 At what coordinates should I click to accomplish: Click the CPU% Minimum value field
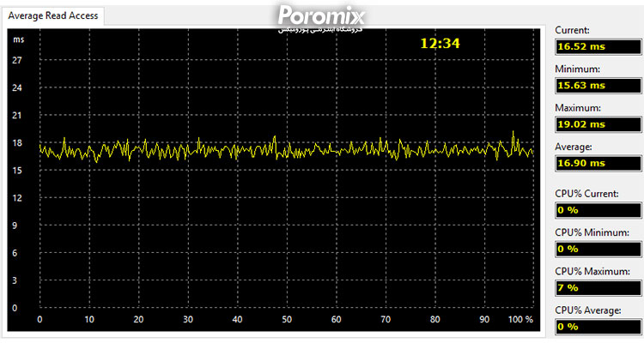tap(598, 249)
